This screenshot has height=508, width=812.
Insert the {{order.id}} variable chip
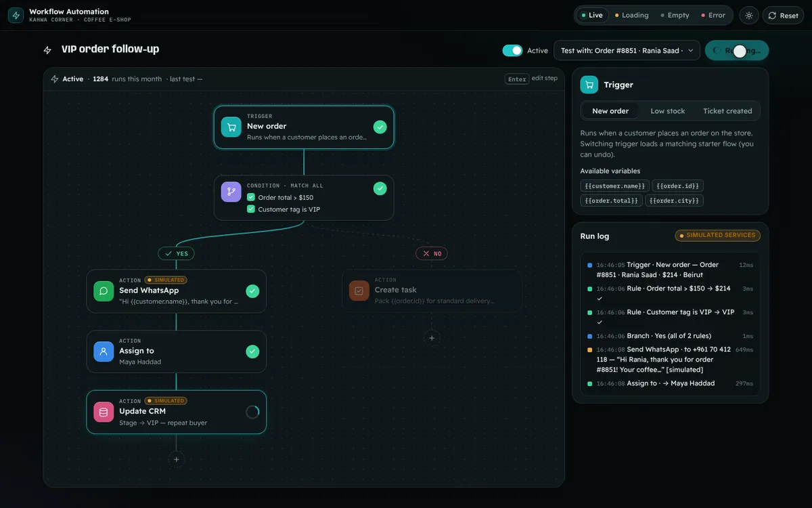679,186
